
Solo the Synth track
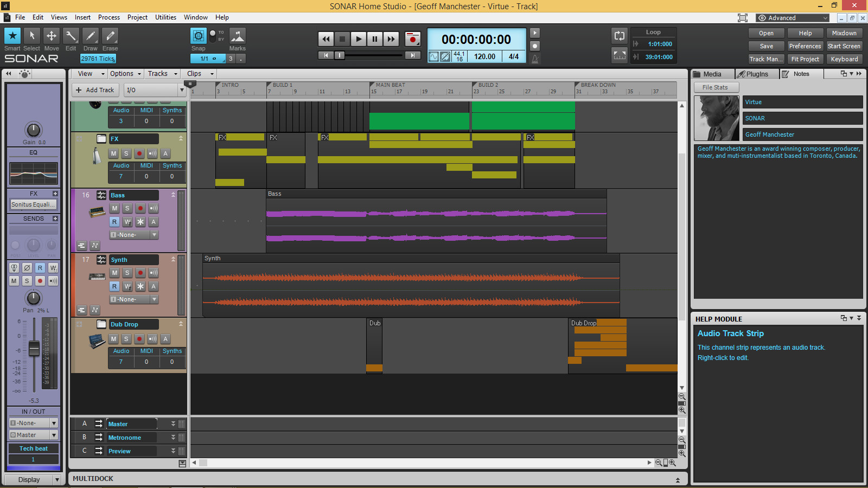pyautogui.click(x=127, y=273)
